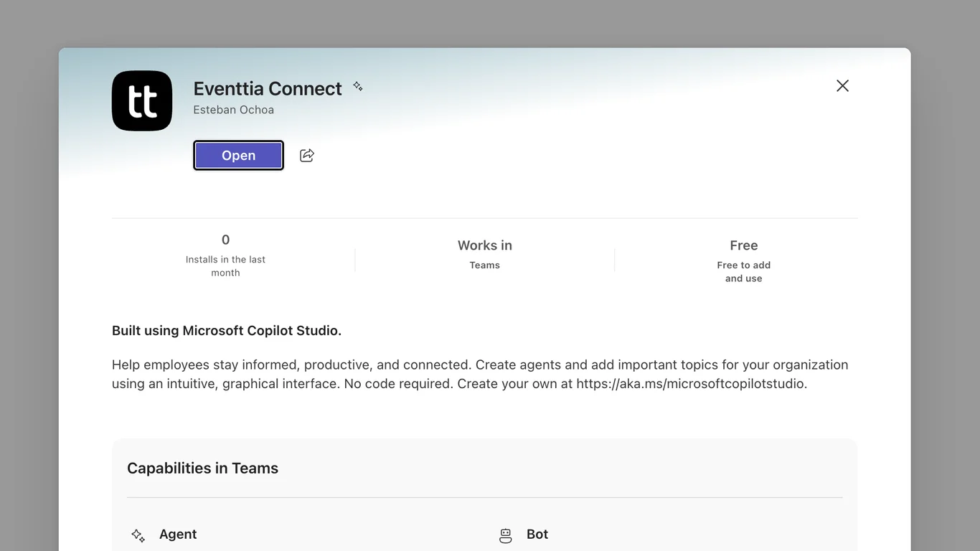Click the Bot capability icon
Viewport: 980px width, 551px height.
click(506, 535)
